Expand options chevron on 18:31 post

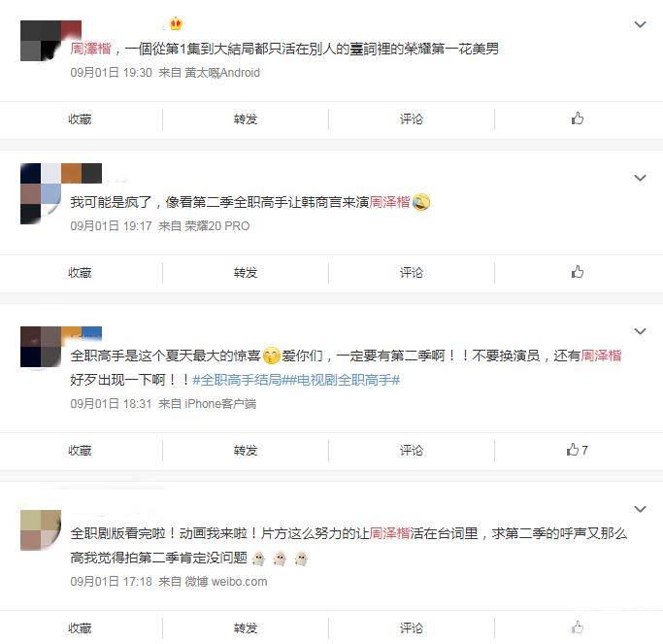coord(640,331)
